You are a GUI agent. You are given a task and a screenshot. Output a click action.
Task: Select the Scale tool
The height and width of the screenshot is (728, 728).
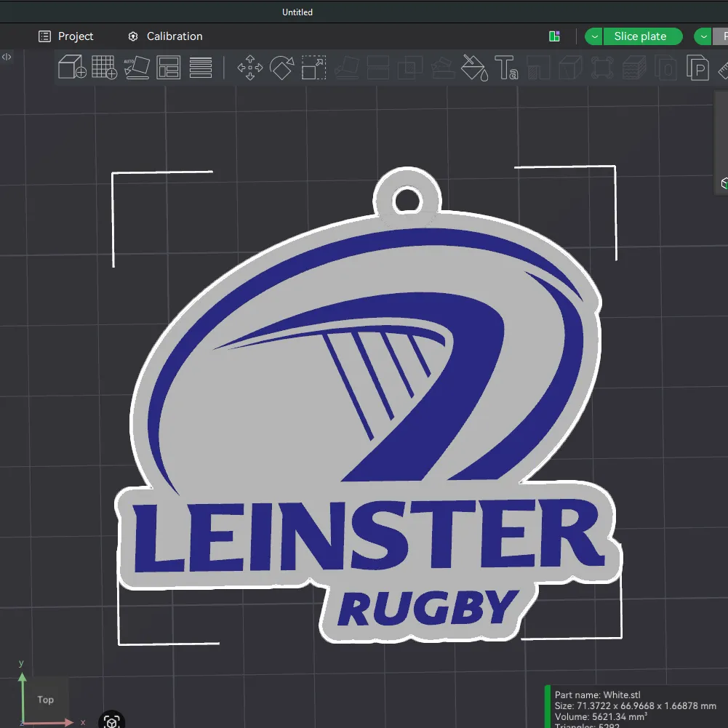(314, 68)
